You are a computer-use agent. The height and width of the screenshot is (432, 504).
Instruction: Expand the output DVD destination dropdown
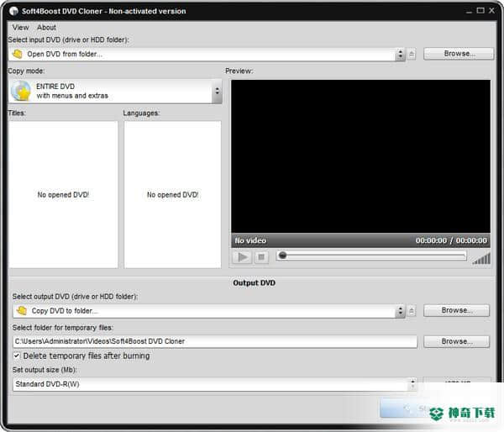[400, 311]
